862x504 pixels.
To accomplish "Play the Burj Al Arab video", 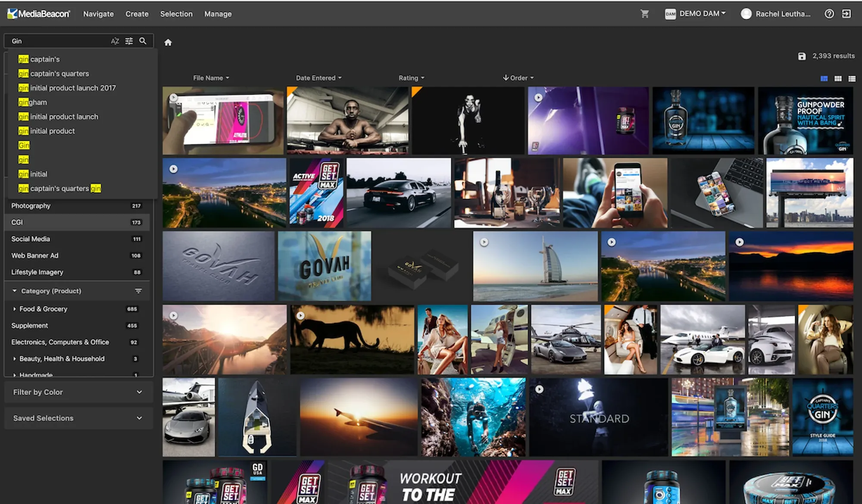I will 484,242.
